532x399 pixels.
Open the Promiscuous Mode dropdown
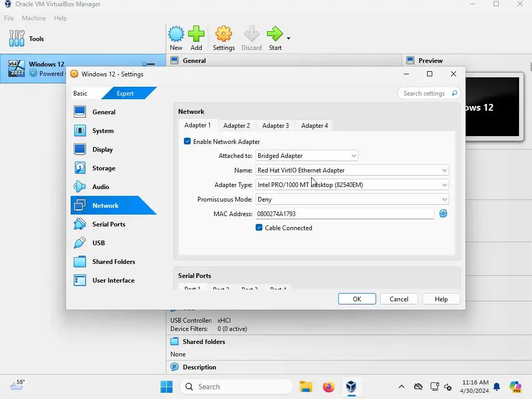pyautogui.click(x=352, y=199)
